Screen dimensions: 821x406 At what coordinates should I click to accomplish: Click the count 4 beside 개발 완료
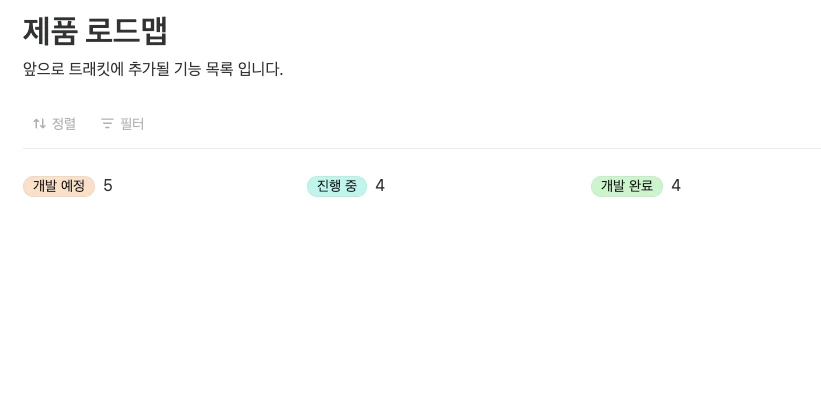676,186
